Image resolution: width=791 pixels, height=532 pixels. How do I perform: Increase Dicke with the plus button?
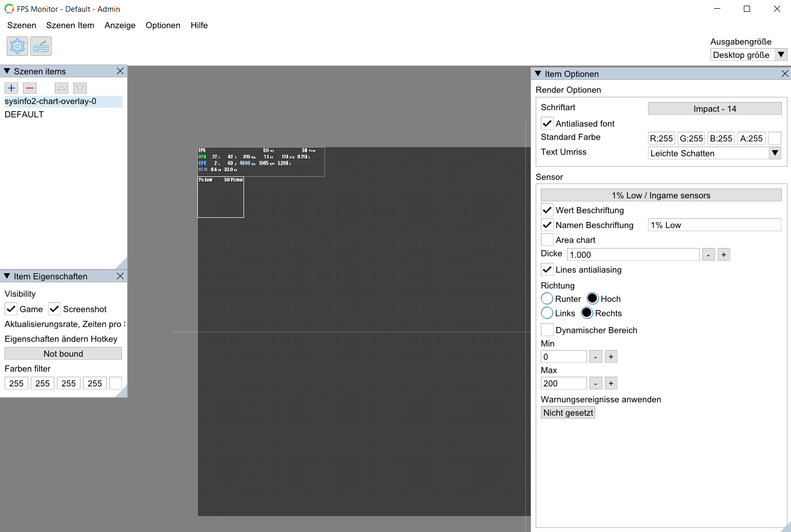click(x=724, y=255)
